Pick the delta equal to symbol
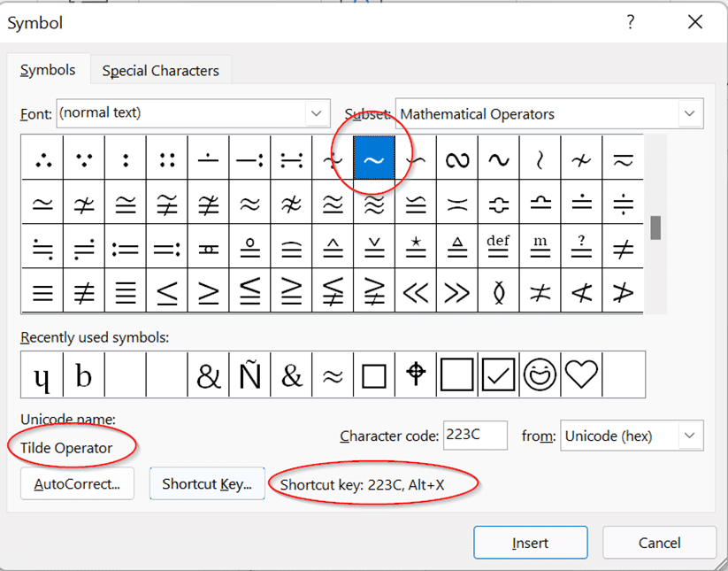The image size is (728, 571). coord(457,246)
